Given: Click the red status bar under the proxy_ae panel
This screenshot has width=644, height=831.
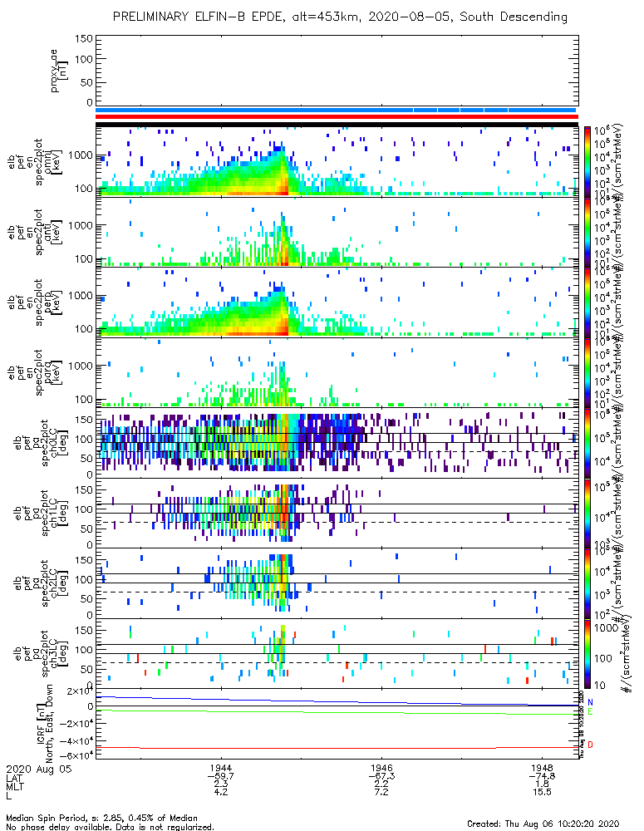Looking at the screenshot, I should click(x=337, y=116).
